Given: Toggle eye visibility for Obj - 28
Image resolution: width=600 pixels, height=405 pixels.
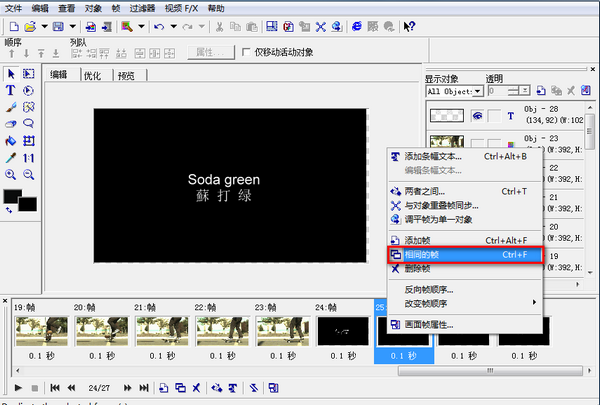Looking at the screenshot, I should coord(477,116).
